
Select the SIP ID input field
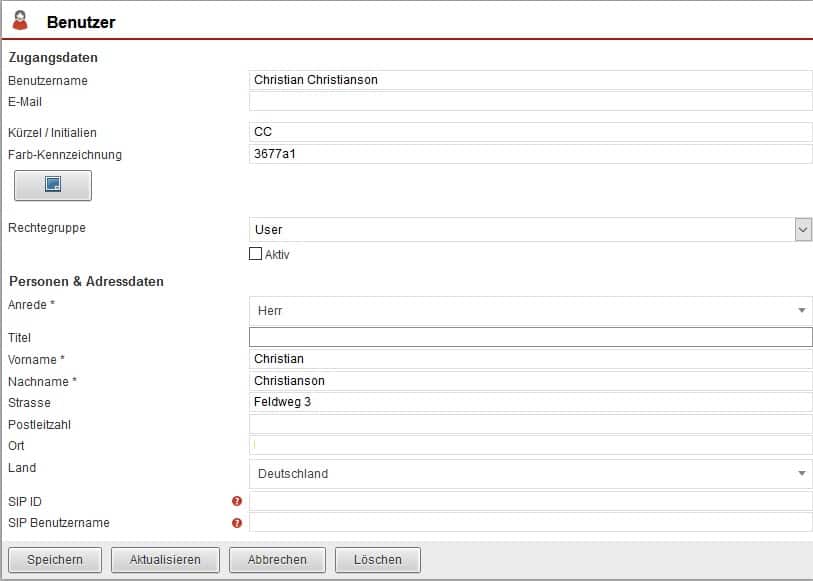530,501
